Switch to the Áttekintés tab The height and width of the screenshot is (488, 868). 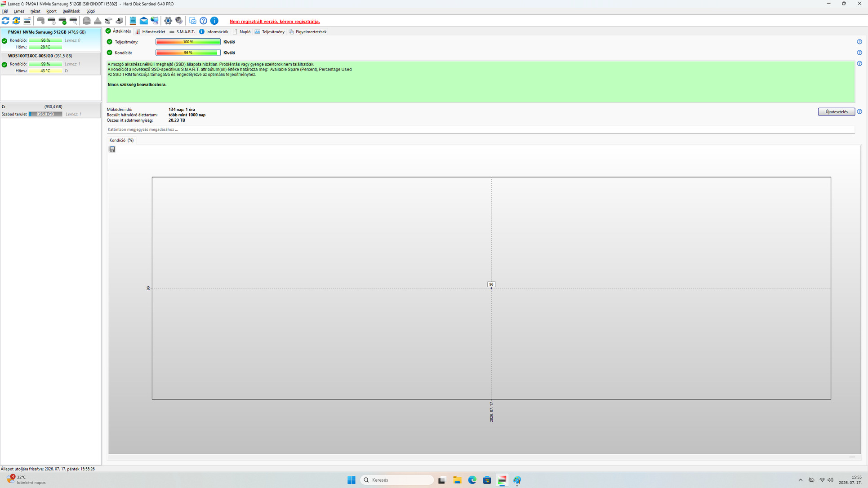(x=119, y=31)
